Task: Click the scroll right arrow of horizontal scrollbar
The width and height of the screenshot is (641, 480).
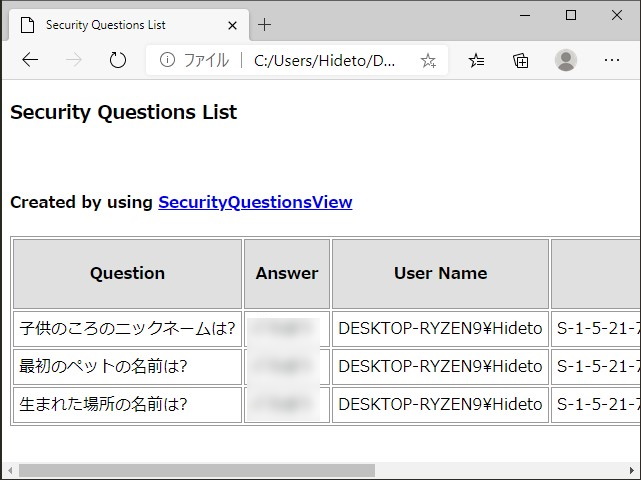Action: [632, 470]
